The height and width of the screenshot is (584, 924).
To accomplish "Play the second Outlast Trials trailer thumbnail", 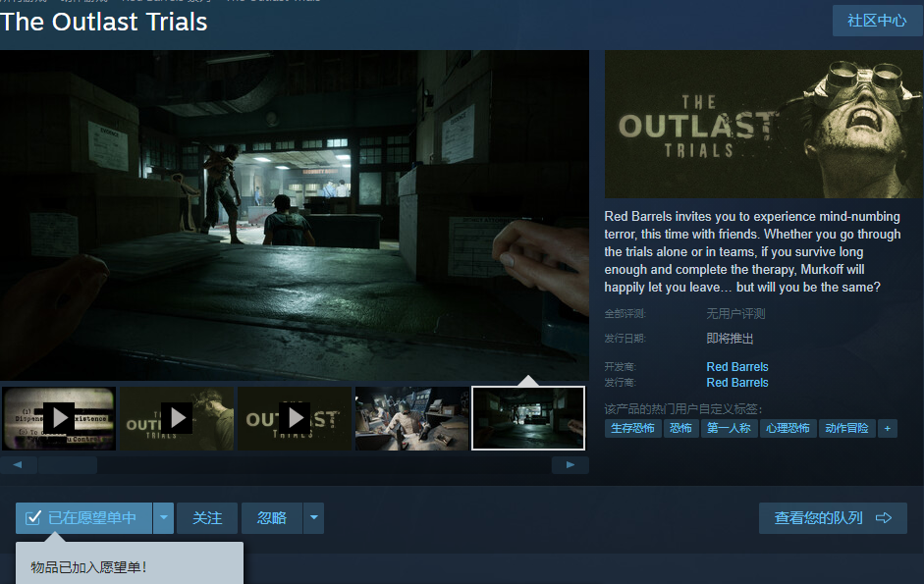I will 177,418.
